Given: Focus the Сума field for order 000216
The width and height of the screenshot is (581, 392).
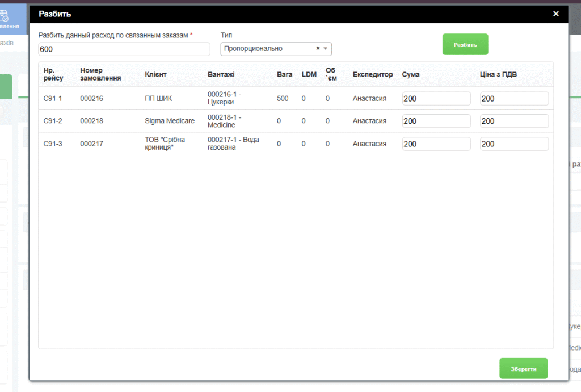Looking at the screenshot, I should pyautogui.click(x=436, y=99).
